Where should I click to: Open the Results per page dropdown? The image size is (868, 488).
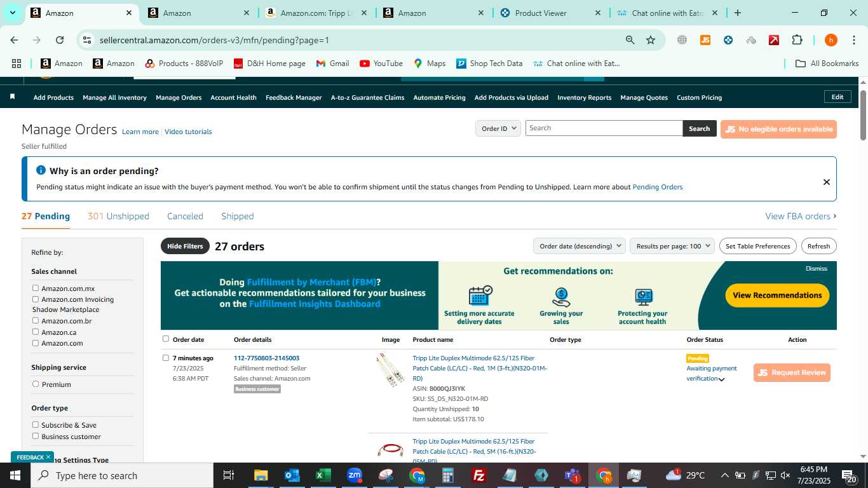click(672, 246)
